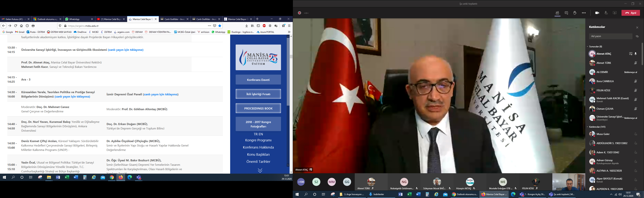Click the red Ayrıl leave button

tap(630, 13)
